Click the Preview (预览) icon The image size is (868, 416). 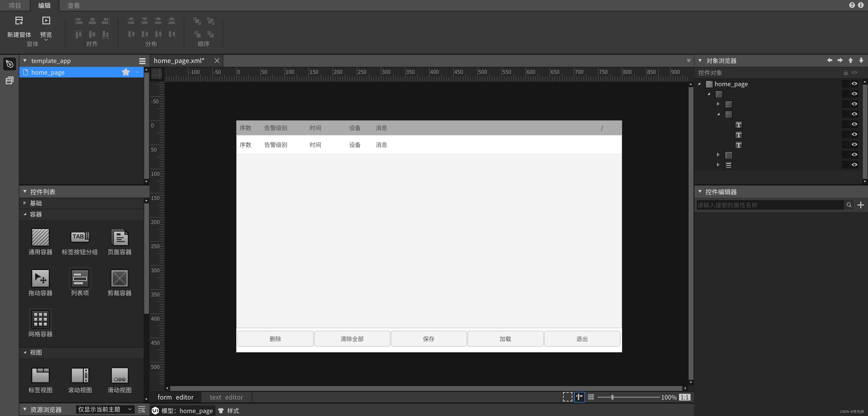(46, 21)
